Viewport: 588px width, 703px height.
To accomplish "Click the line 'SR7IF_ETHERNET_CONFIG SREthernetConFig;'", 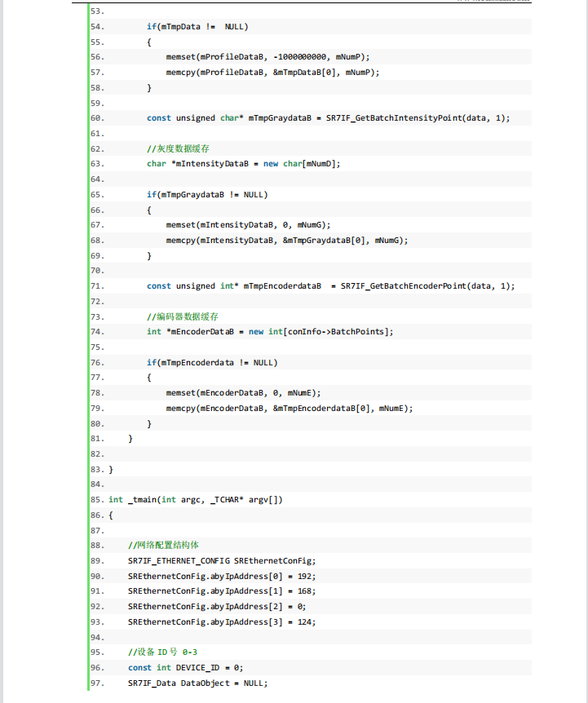I will (x=222, y=561).
